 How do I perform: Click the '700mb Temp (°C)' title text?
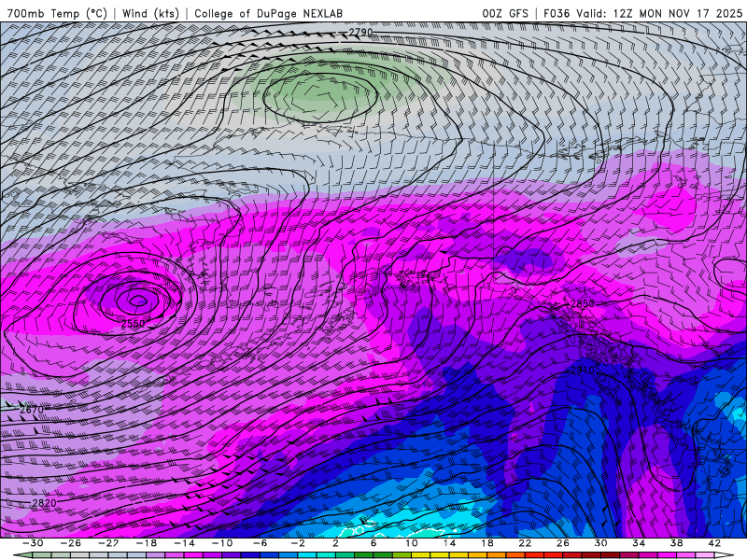57,13
